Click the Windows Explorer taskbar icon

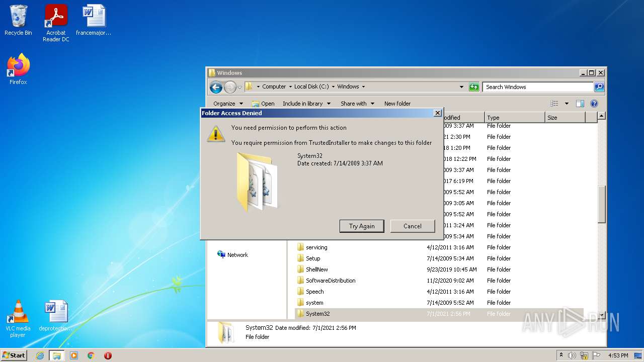pyautogui.click(x=57, y=355)
